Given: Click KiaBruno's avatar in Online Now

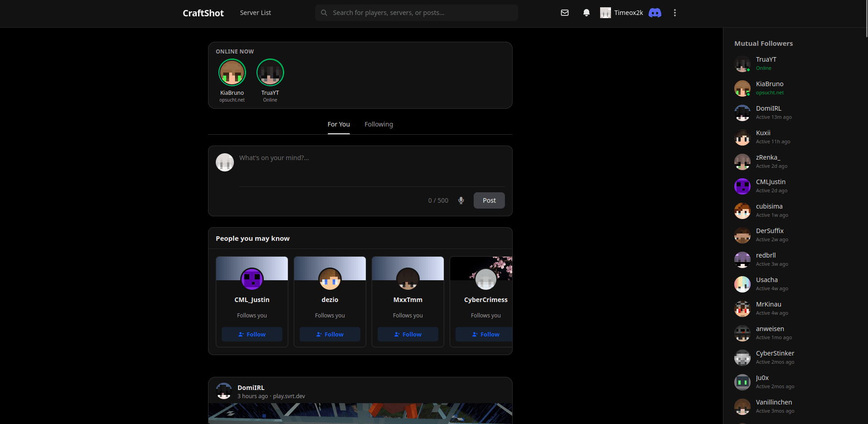Looking at the screenshot, I should click(232, 73).
